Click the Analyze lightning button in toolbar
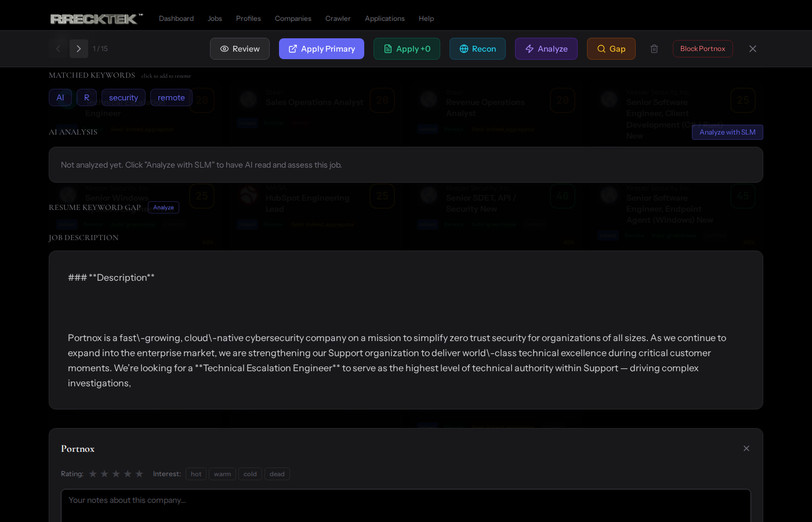 pyautogui.click(x=546, y=49)
